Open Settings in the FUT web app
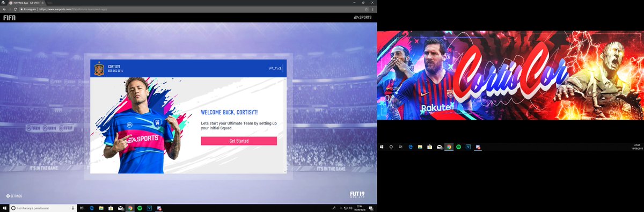 [x=14, y=196]
